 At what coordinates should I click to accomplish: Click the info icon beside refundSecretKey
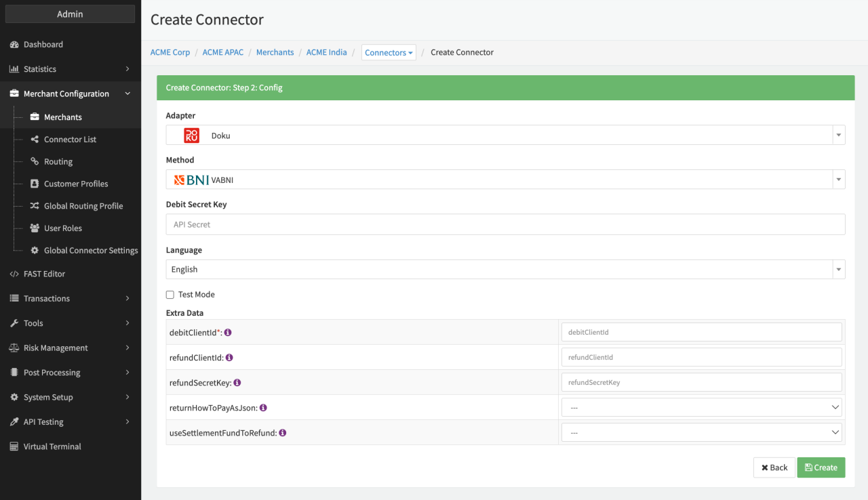pos(237,383)
